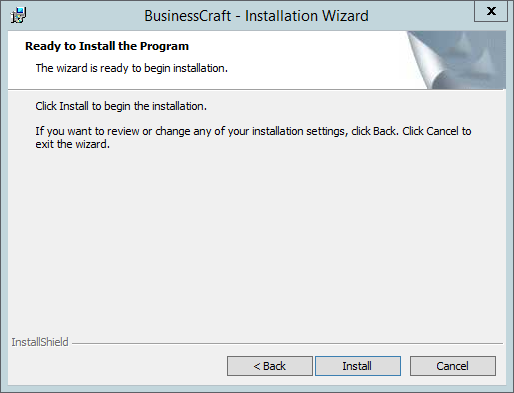Cancel the installation wizard

point(453,366)
